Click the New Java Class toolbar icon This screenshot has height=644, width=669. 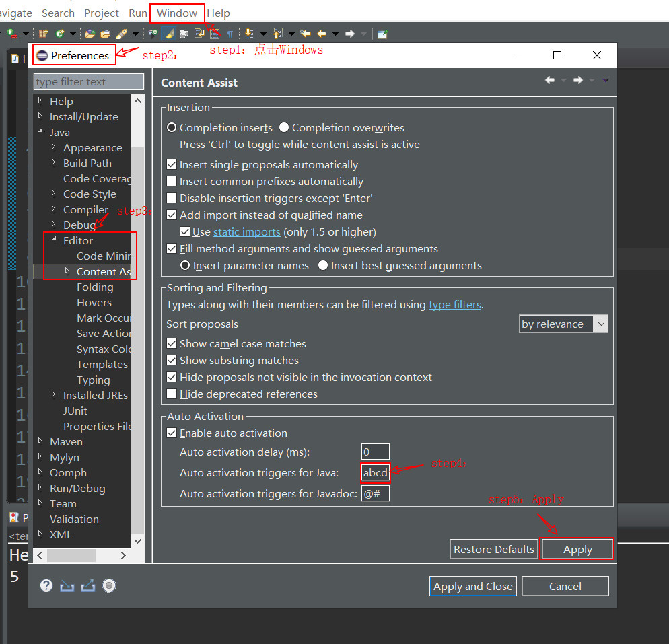point(60,33)
